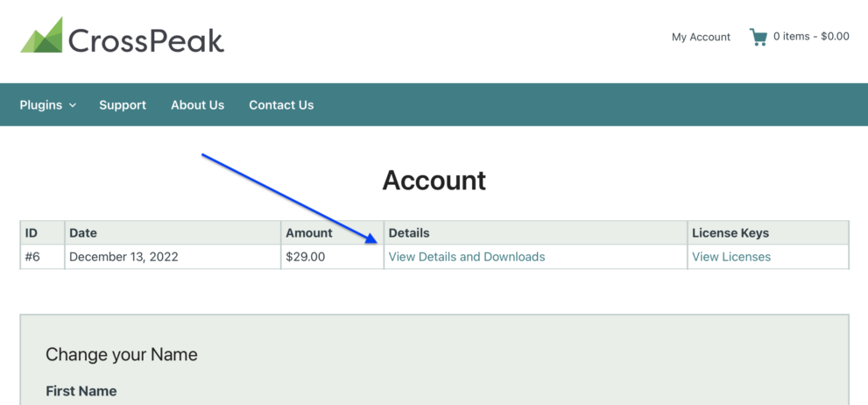This screenshot has width=868, height=405.
Task: Go to the Support page
Action: point(123,105)
